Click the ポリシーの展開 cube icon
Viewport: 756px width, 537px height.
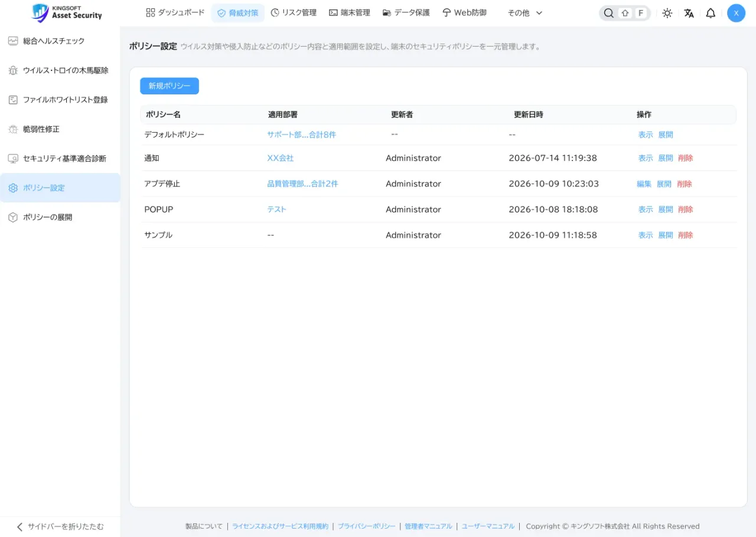pyautogui.click(x=13, y=217)
